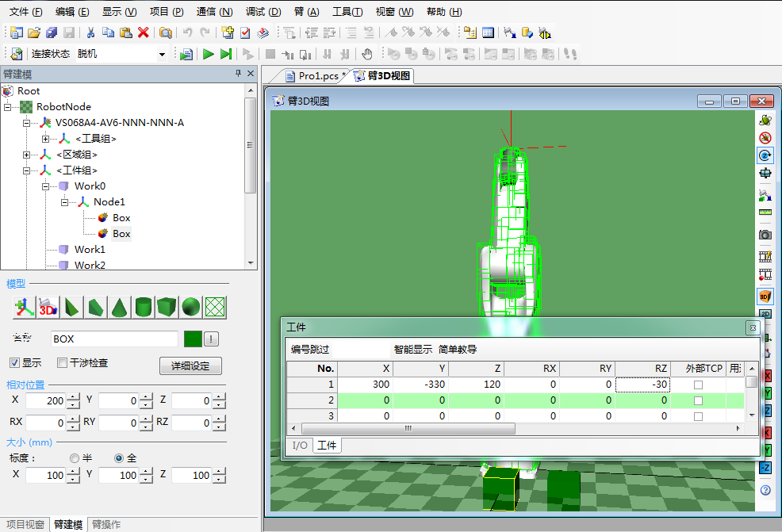
Task: Click the 3D model import icon
Action: tap(48, 307)
